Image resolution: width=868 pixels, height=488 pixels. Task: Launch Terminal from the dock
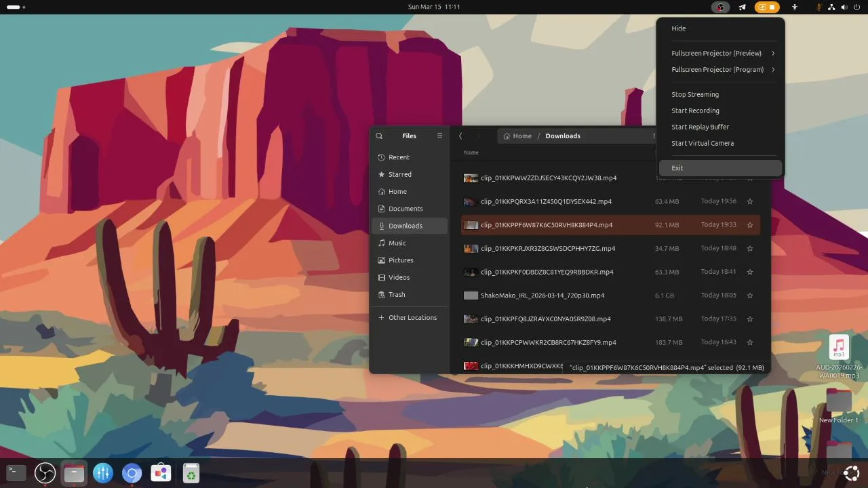click(16, 473)
